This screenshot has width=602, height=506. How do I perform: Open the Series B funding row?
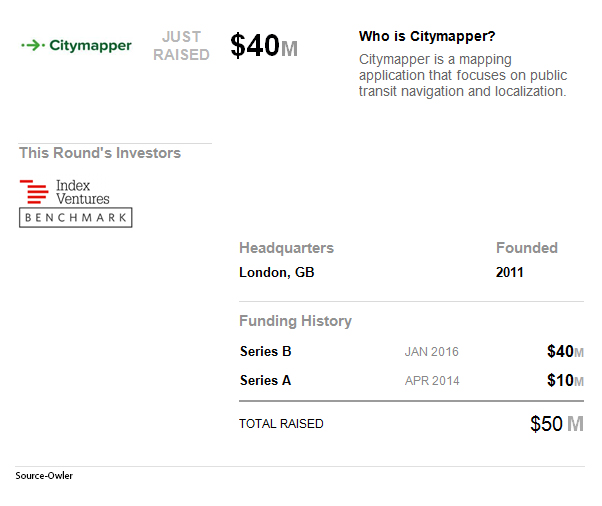pyautogui.click(x=412, y=351)
